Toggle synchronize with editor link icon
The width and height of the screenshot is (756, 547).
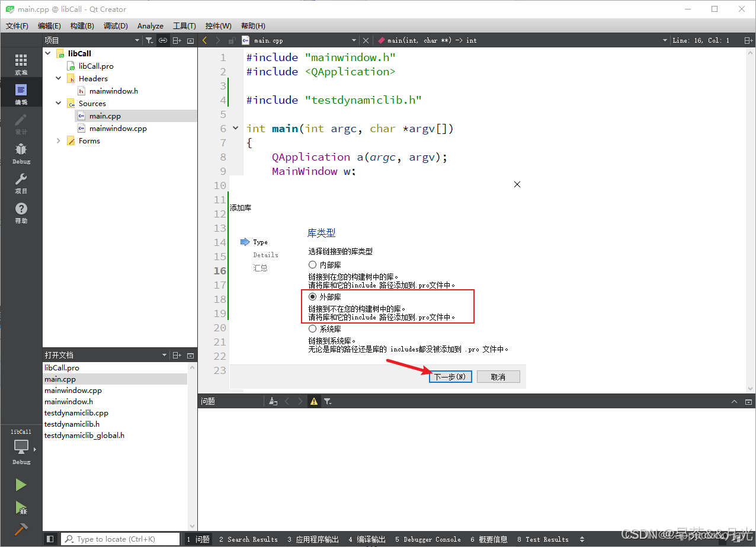coord(163,40)
